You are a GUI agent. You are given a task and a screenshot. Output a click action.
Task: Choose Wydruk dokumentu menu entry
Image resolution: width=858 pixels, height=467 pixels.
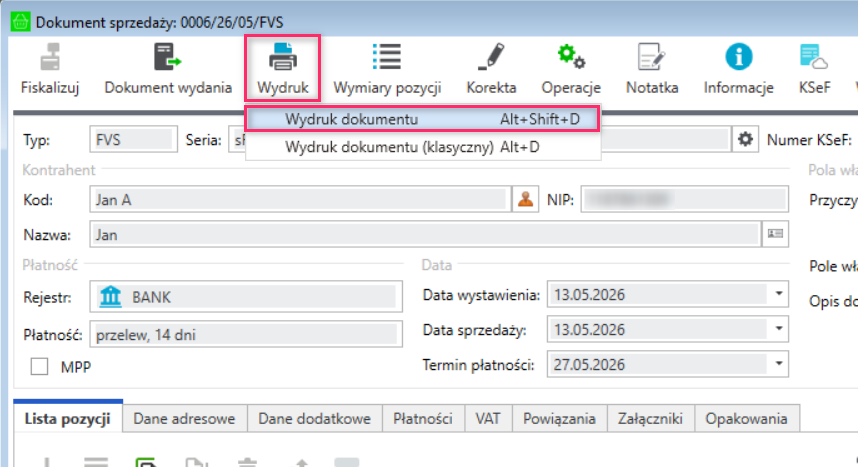pos(422,119)
